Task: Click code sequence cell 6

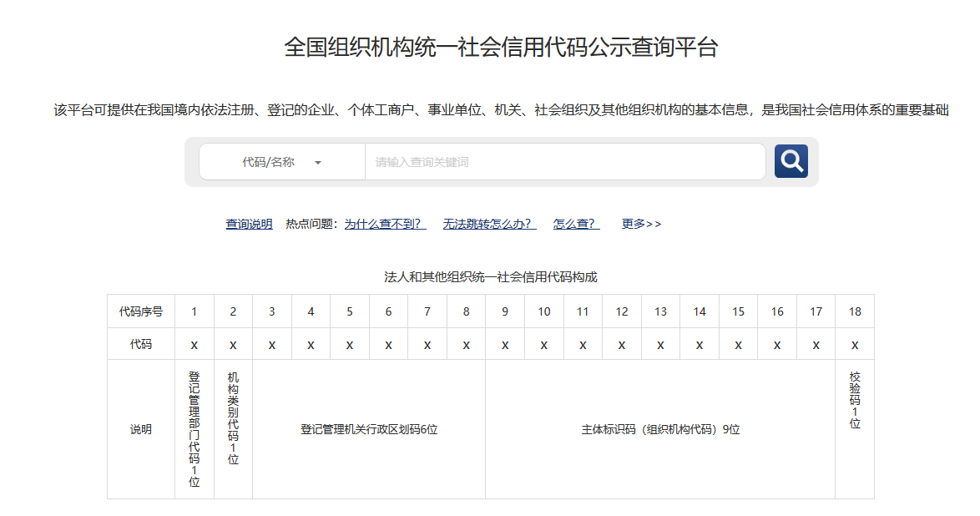Action: 388,311
